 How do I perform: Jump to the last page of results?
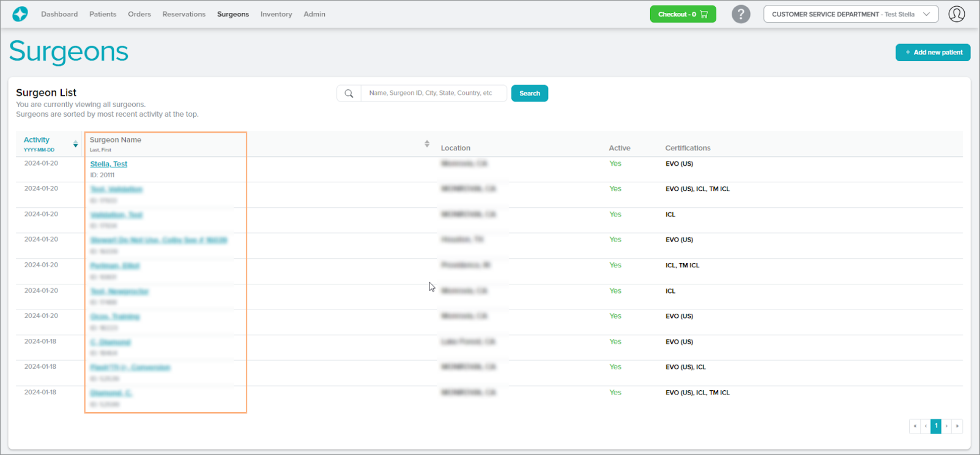point(957,426)
